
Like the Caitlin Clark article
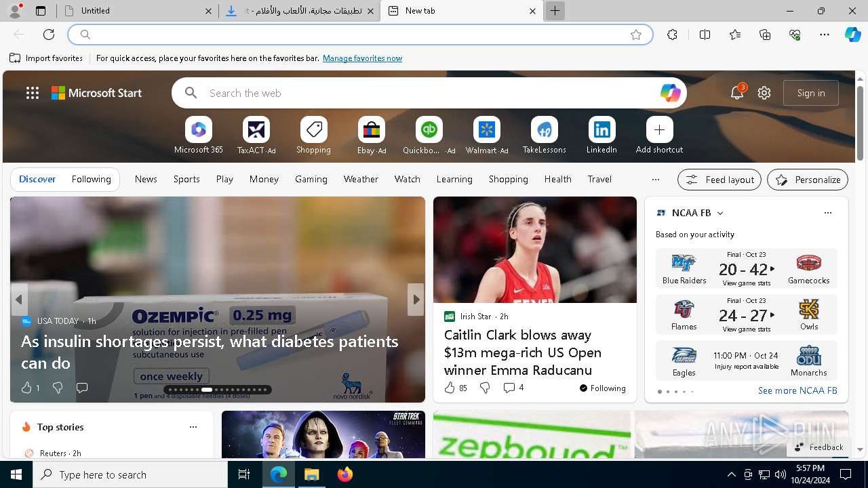450,388
